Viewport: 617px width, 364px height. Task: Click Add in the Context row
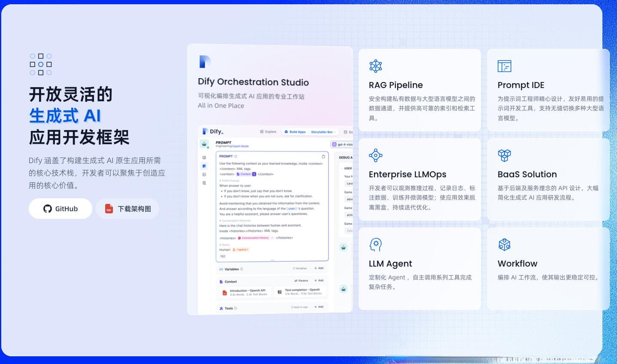pyautogui.click(x=319, y=280)
